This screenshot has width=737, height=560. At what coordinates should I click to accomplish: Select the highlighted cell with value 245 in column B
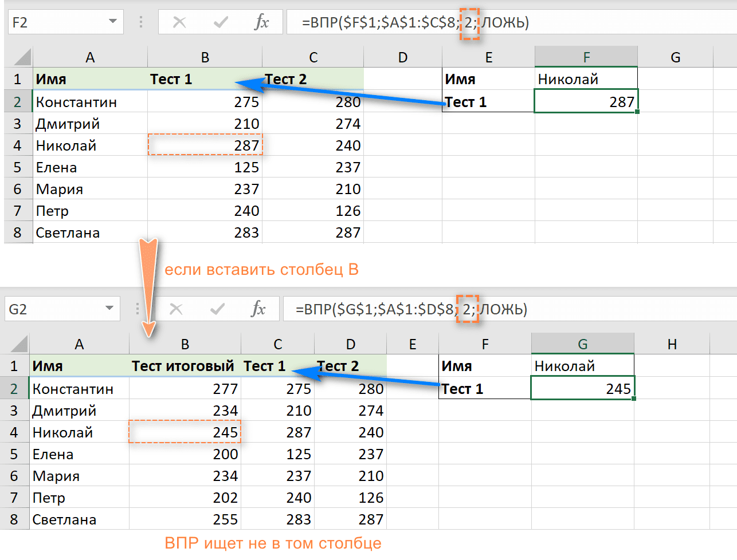[185, 432]
